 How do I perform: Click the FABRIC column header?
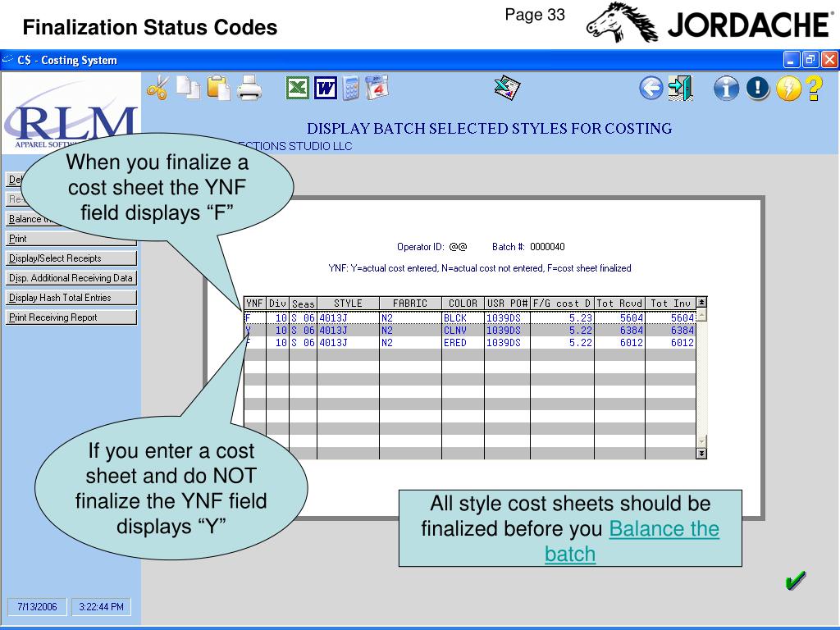coord(410,304)
